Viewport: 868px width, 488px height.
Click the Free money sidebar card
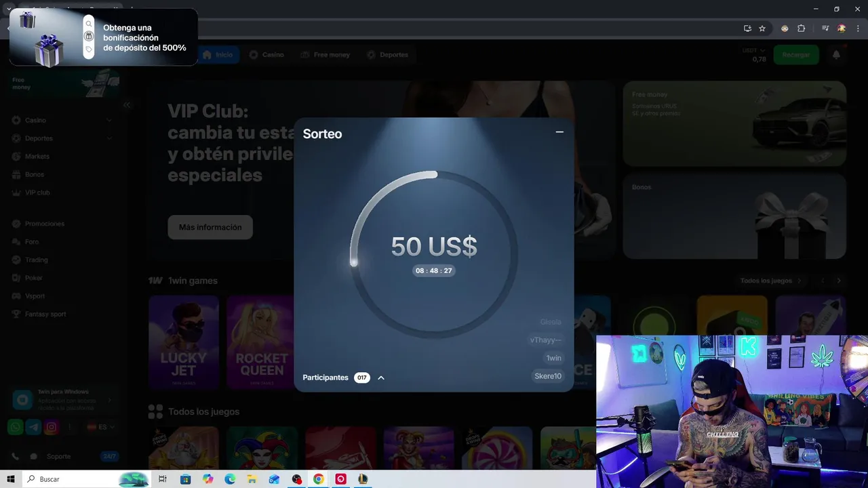coord(64,83)
